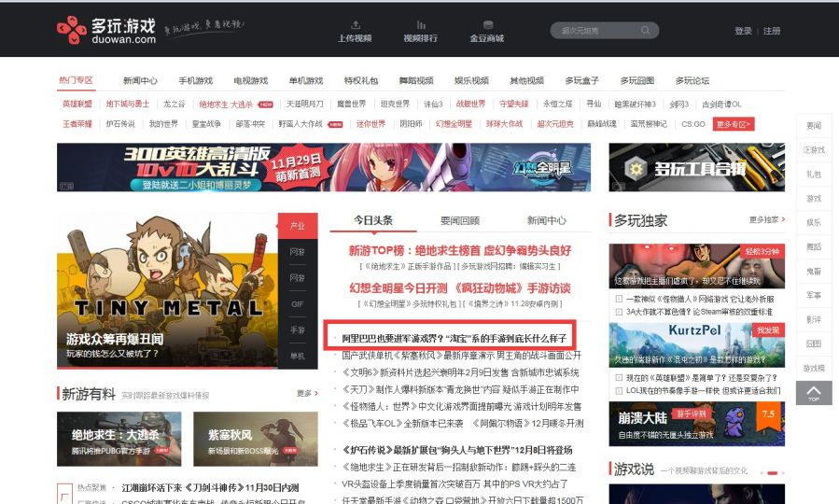839x504 pixels.
Task: Click the 王者荣耀 game link
Action: pos(77,123)
